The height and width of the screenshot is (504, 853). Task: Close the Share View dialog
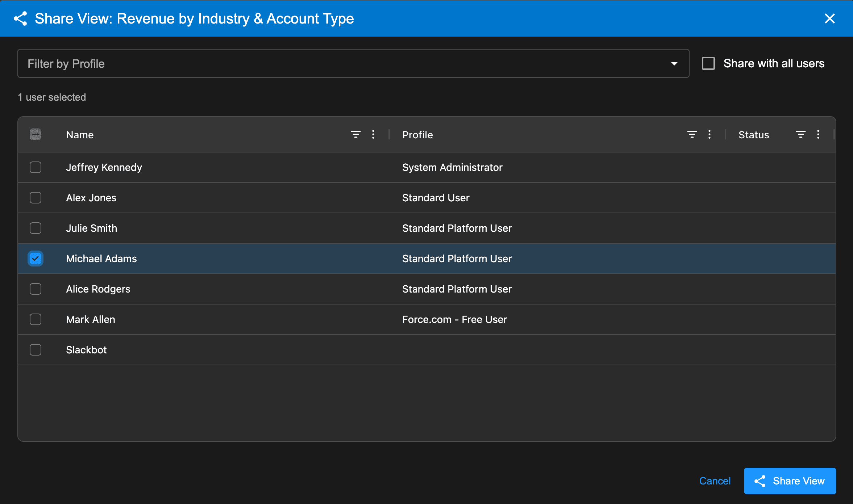pyautogui.click(x=829, y=18)
